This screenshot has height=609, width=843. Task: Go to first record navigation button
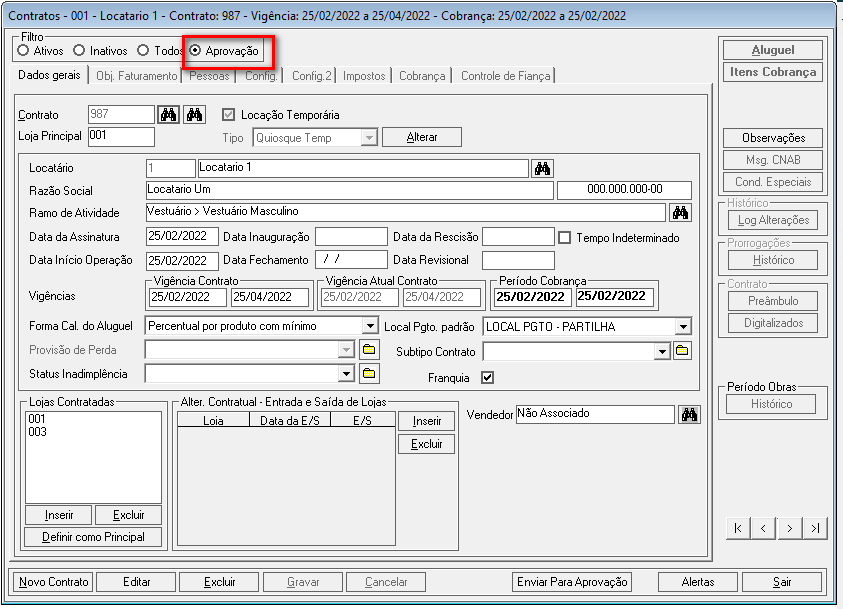pyautogui.click(x=738, y=528)
